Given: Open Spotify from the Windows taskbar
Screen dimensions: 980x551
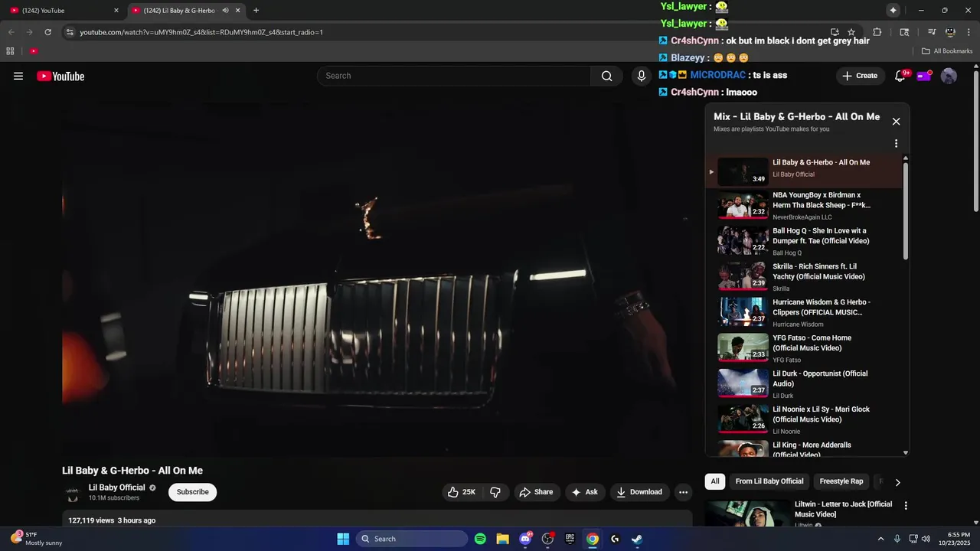Looking at the screenshot, I should pyautogui.click(x=480, y=539).
